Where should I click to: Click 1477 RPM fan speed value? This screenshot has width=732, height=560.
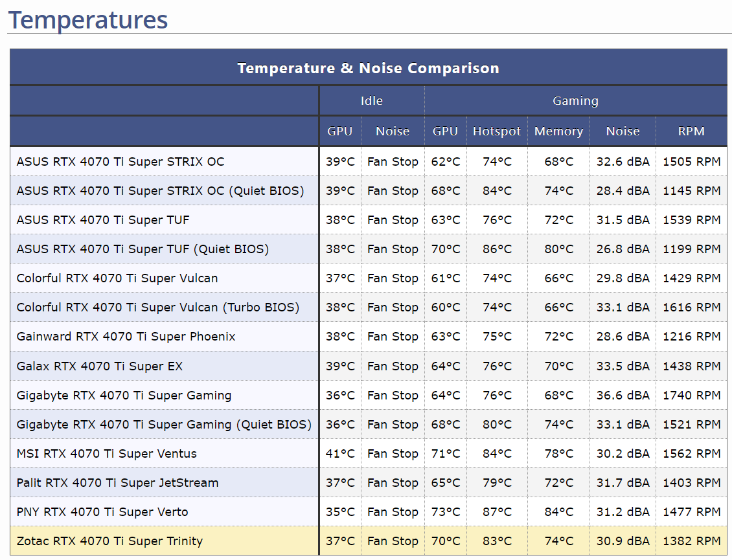click(x=691, y=512)
